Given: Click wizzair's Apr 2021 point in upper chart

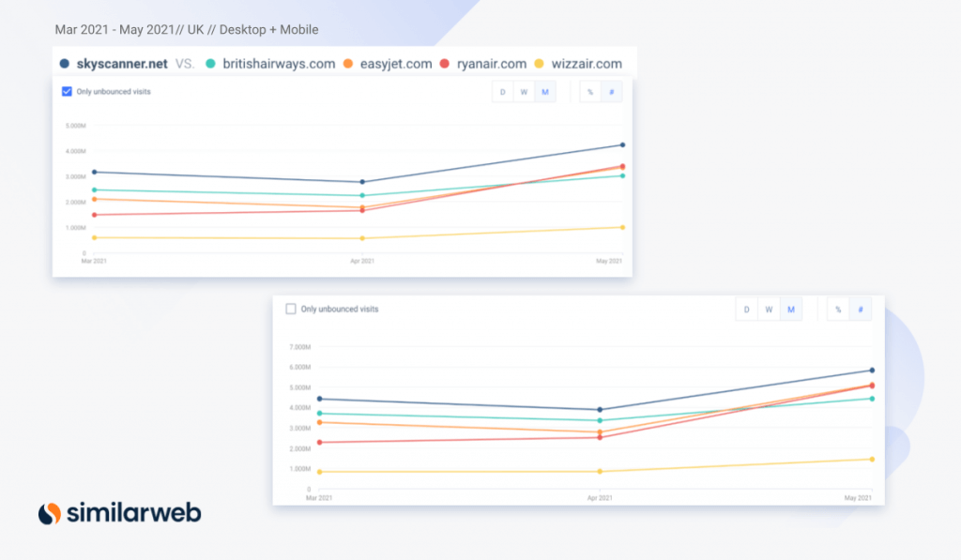Looking at the screenshot, I should [362, 238].
